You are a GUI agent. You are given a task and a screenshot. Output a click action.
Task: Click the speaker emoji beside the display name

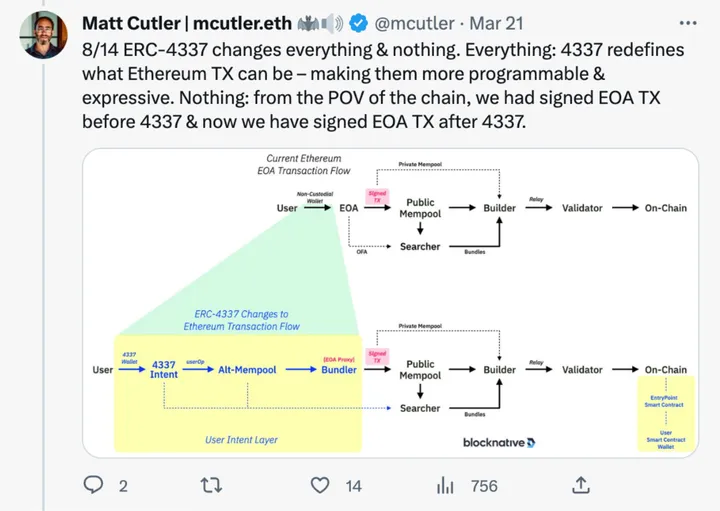click(x=331, y=22)
